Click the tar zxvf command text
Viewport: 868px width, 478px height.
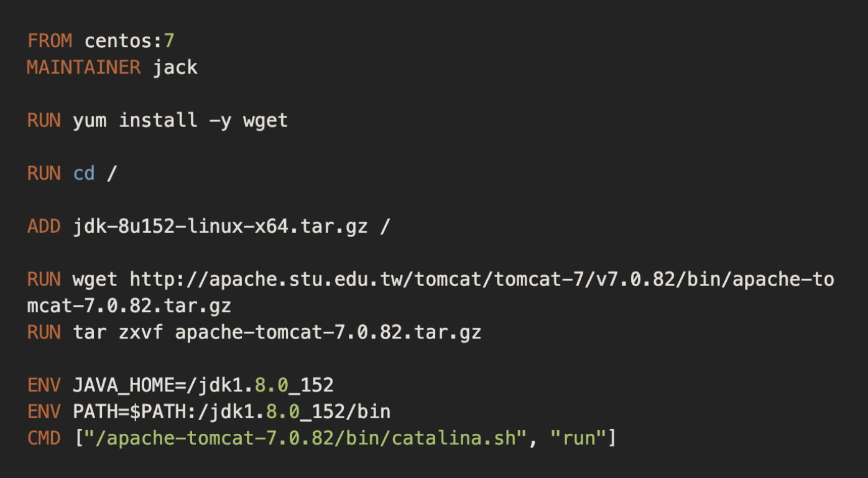[118, 332]
